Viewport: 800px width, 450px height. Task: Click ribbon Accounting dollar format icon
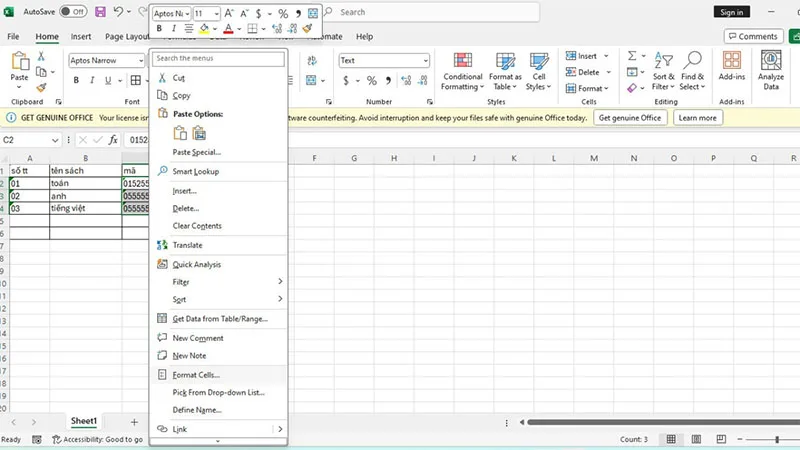coord(346,81)
